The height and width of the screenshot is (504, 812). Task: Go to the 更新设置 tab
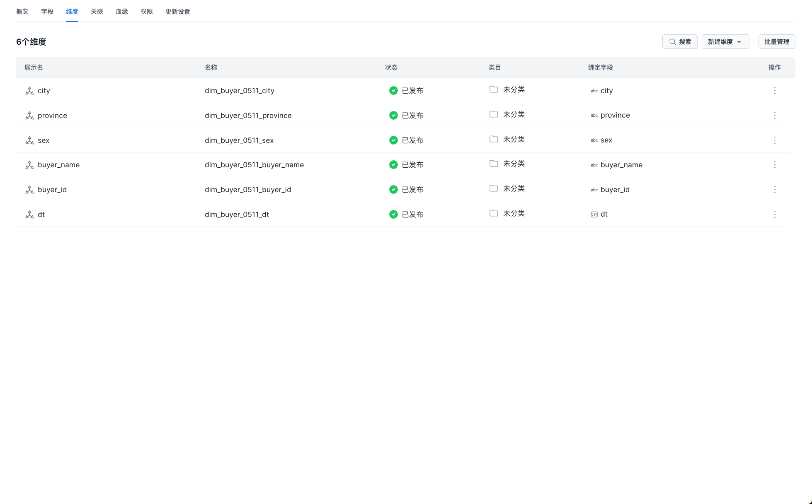point(177,12)
